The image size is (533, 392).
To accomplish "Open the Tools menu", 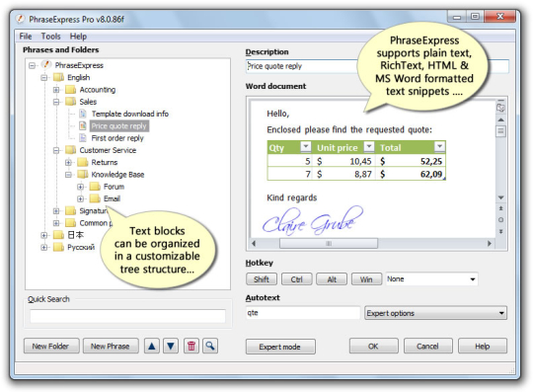I will pyautogui.click(x=50, y=36).
